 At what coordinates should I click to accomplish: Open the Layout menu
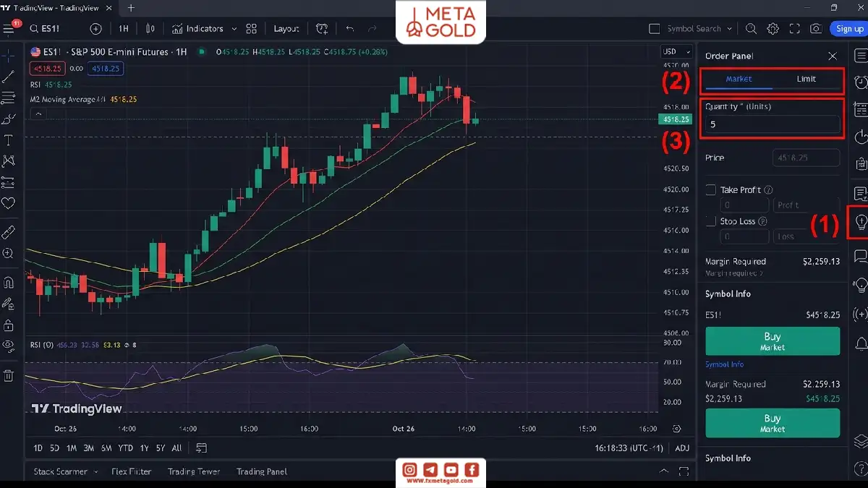286,29
